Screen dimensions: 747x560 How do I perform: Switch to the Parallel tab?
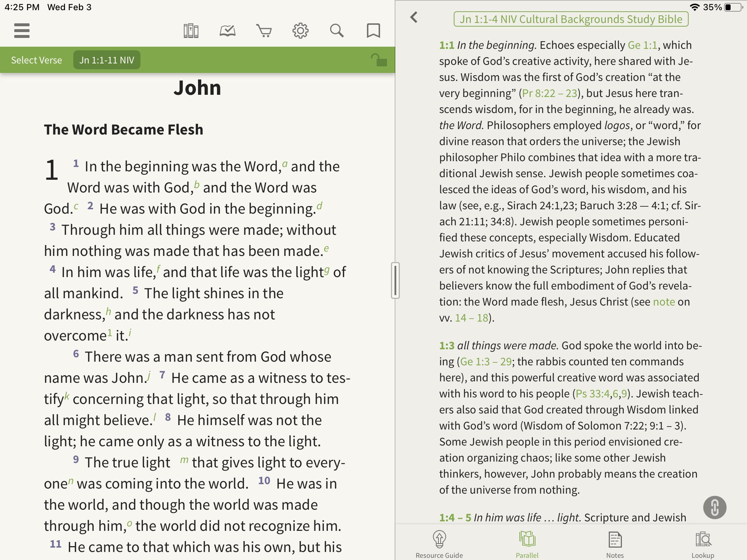coord(527,544)
